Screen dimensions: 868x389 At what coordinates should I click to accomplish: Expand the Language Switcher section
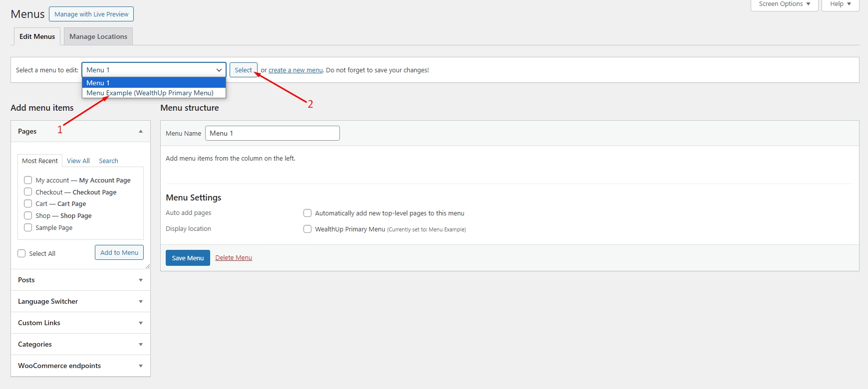[x=141, y=302]
